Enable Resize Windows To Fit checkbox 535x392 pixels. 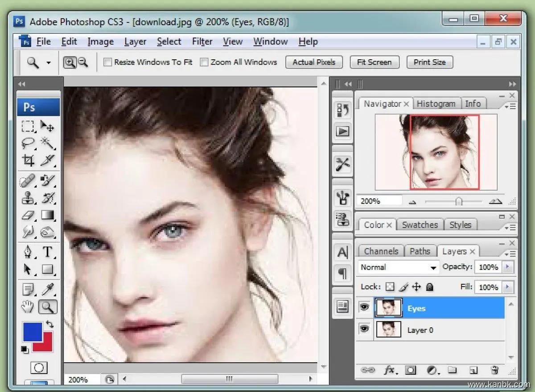point(107,62)
